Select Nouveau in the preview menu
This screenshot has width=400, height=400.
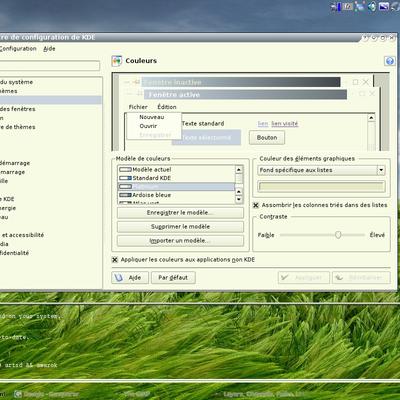[152, 117]
